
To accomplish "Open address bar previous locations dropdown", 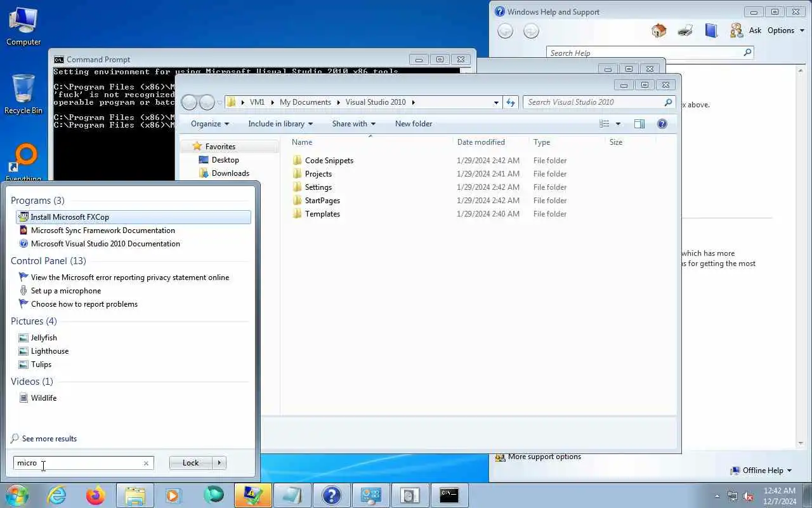I will [x=496, y=102].
